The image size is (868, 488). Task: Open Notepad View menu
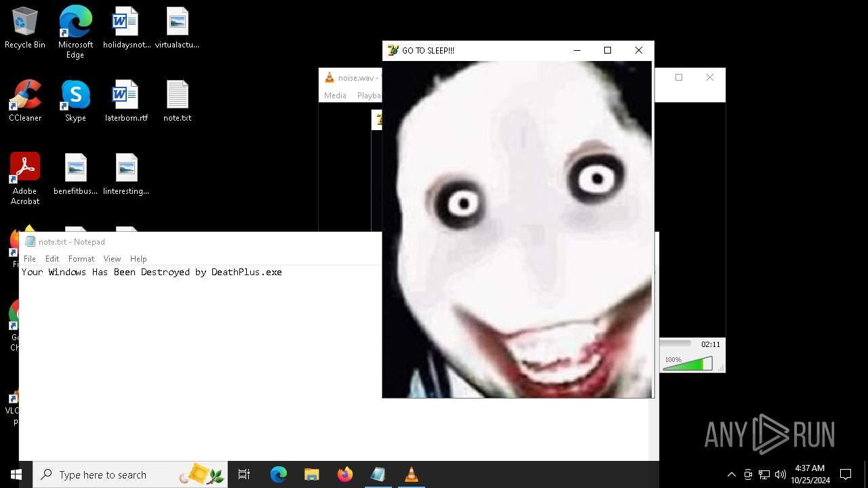tap(112, 259)
